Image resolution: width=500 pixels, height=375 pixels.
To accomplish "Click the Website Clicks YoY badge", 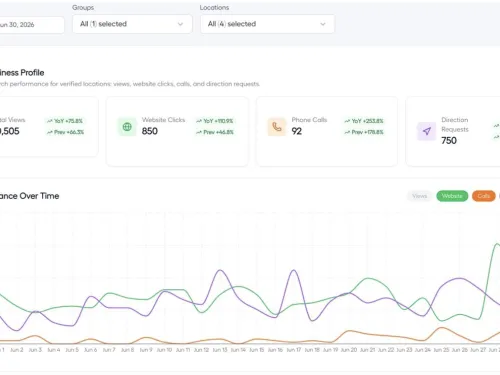I will (215, 121).
